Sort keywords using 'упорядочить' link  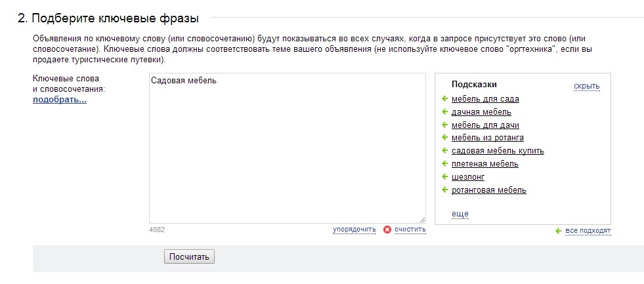pyautogui.click(x=354, y=230)
